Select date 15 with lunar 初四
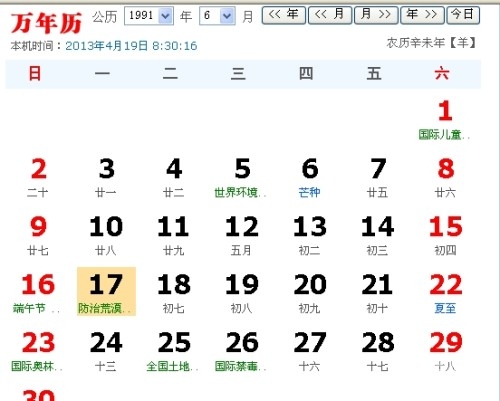Image resolution: width=500 pixels, height=401 pixels. 446,236
